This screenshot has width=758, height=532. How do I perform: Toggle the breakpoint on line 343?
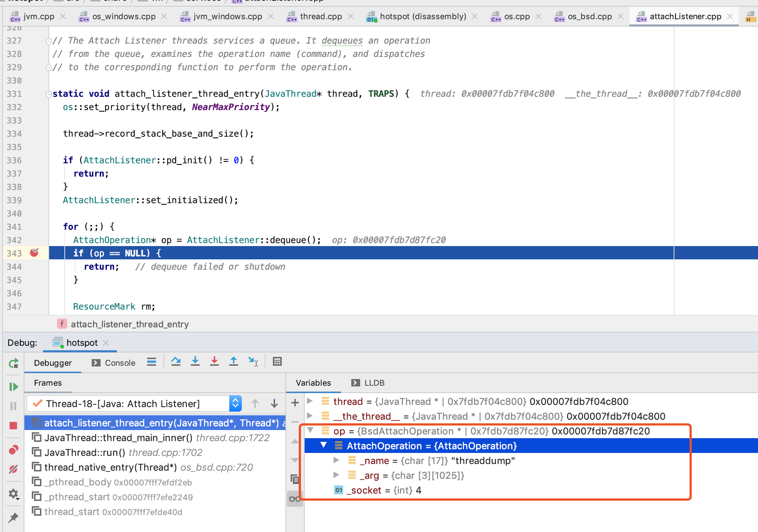pos(34,253)
